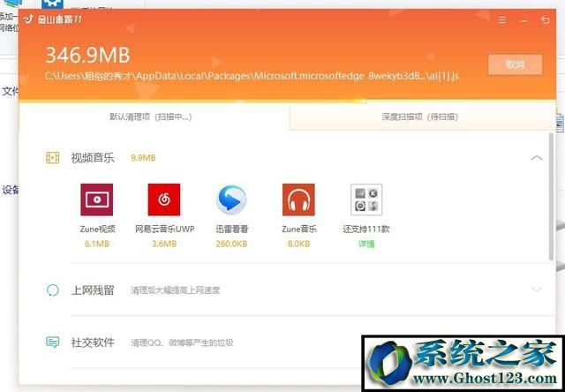Expand the 上网残留 section chevron
This screenshot has width=565, height=392.
point(537,289)
